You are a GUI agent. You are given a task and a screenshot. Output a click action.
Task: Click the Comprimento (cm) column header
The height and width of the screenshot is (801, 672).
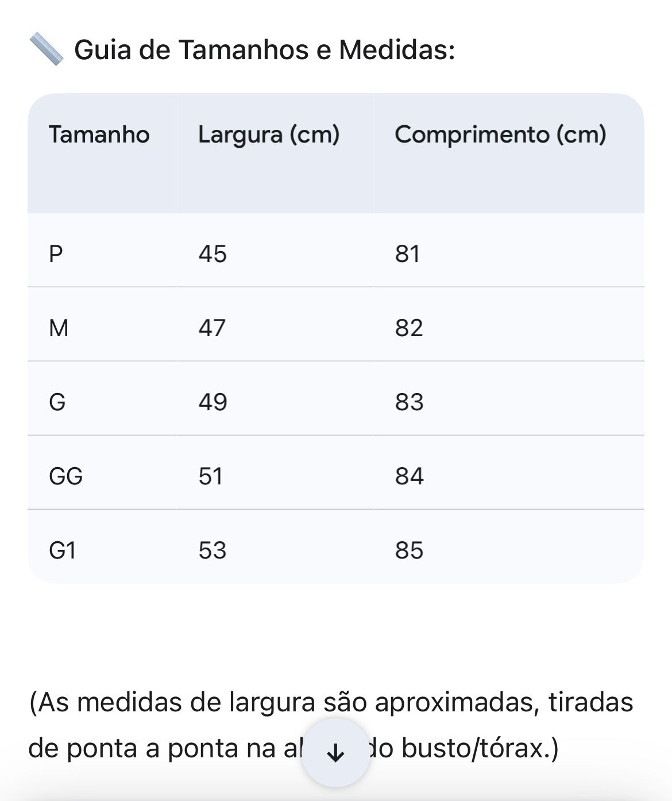[x=500, y=134]
